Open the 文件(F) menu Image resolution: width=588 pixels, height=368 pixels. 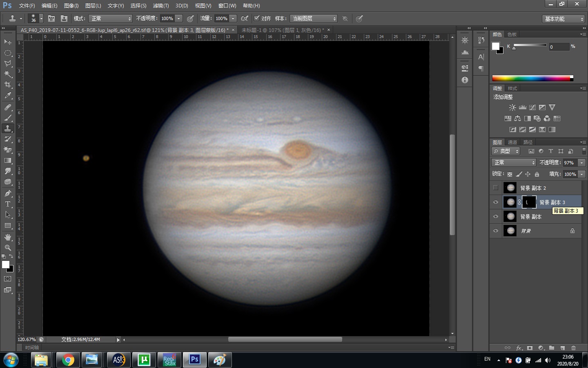pyautogui.click(x=27, y=6)
